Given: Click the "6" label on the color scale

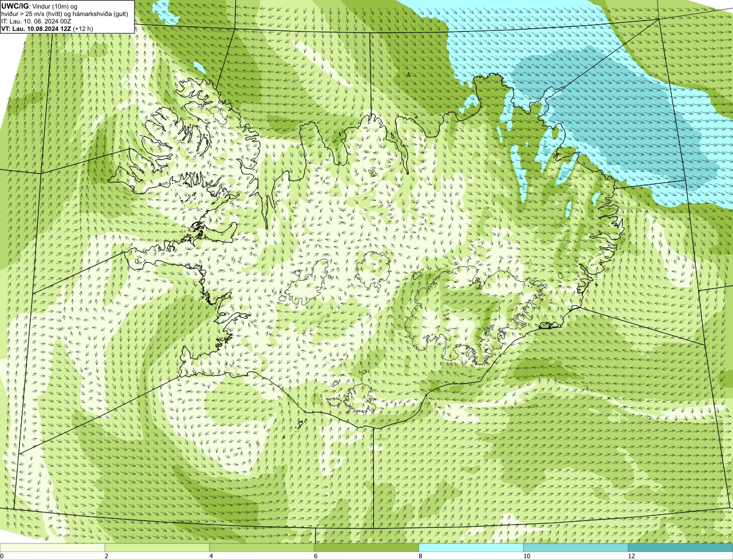Looking at the screenshot, I should [316, 556].
